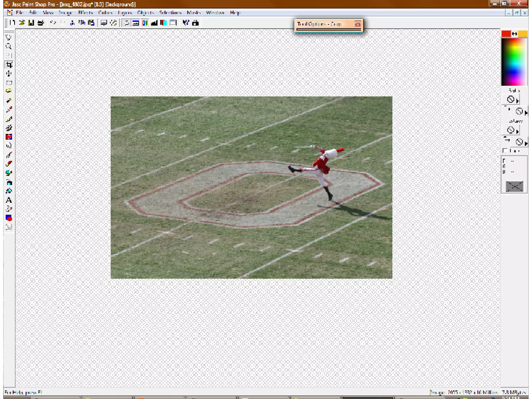Viewport: 532px width, 399px height.
Task: Open foreground Styles flyout arrow
Action: click(x=518, y=101)
